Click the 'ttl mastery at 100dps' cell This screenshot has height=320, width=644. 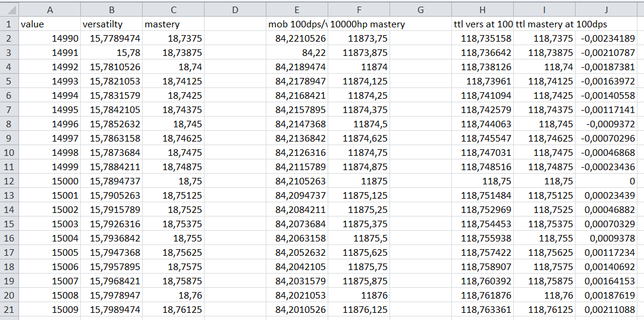tap(544, 24)
